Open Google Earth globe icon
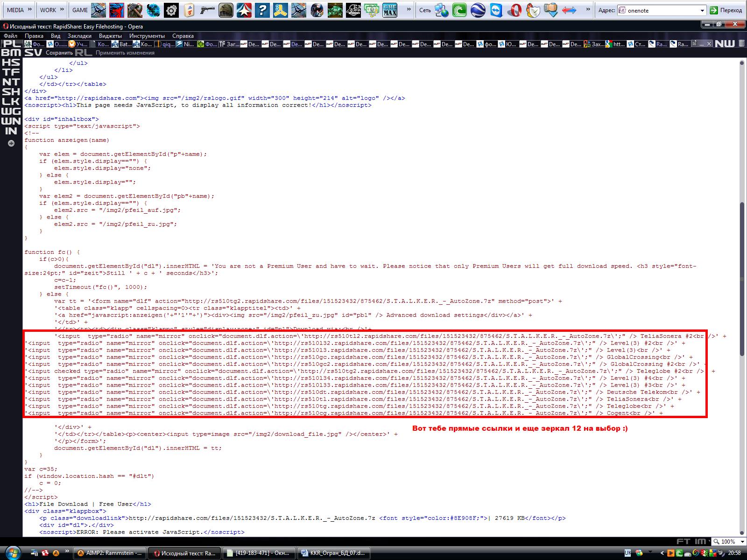This screenshot has height=560, width=747. coord(478,10)
